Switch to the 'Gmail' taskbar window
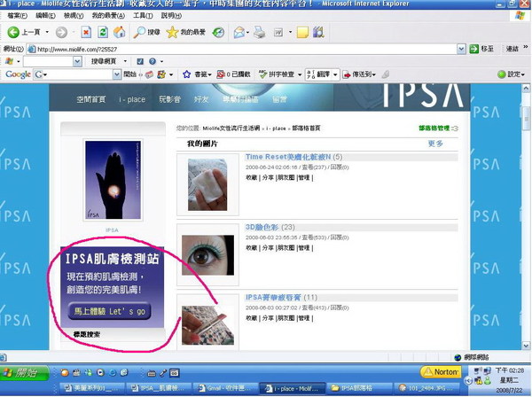The image size is (532, 397). pyautogui.click(x=224, y=388)
